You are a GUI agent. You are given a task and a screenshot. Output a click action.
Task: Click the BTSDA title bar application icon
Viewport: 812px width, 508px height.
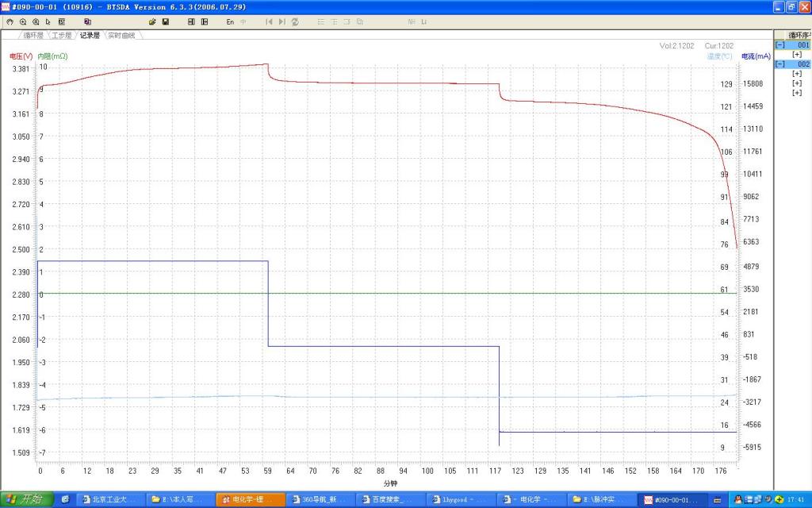coord(6,6)
